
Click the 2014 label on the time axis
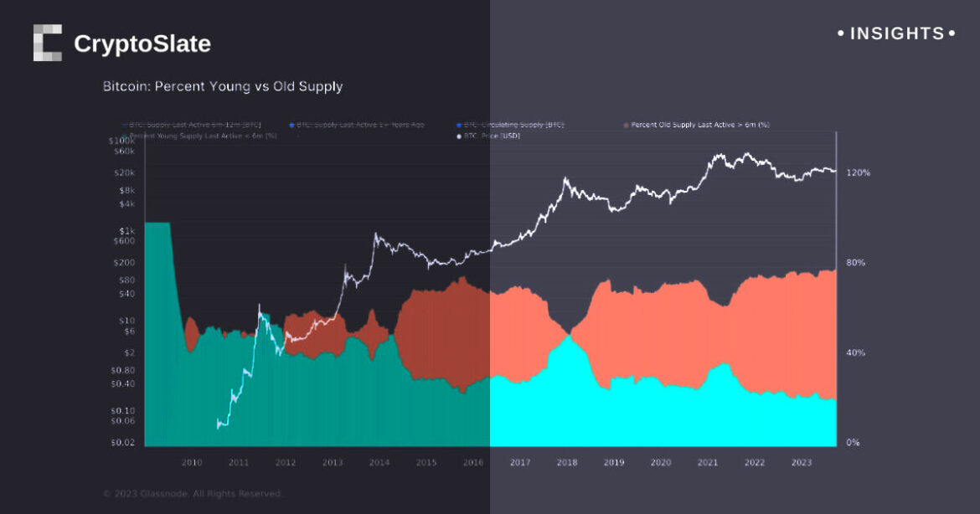pos(379,462)
